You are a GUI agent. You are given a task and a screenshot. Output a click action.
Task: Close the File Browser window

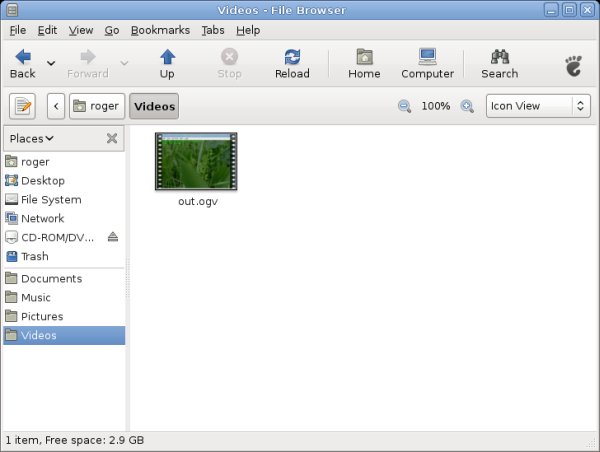pos(587,10)
